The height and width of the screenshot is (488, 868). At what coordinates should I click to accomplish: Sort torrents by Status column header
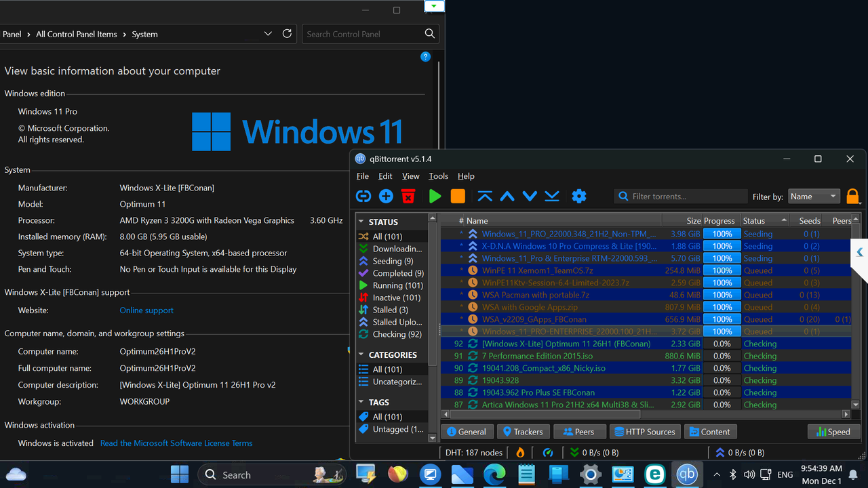point(764,221)
